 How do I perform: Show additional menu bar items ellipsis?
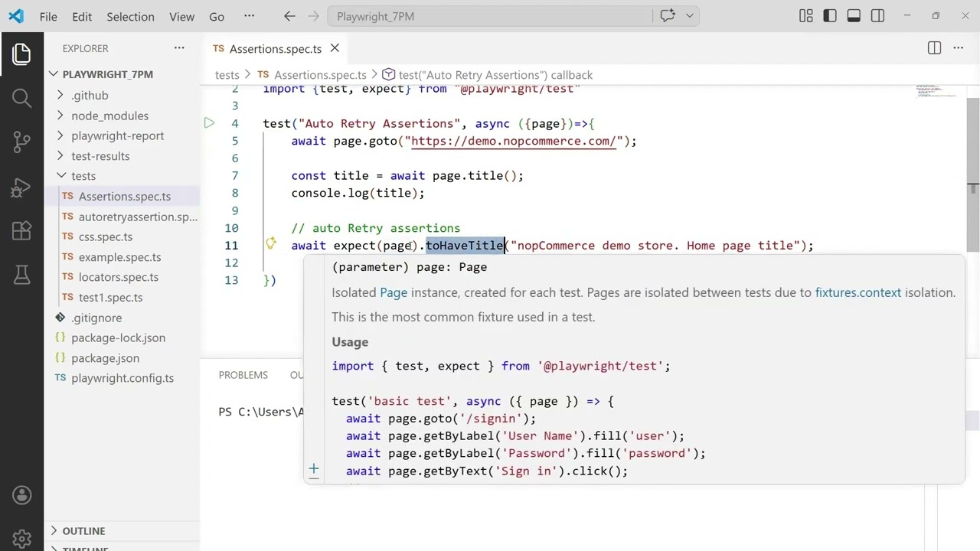tap(249, 16)
